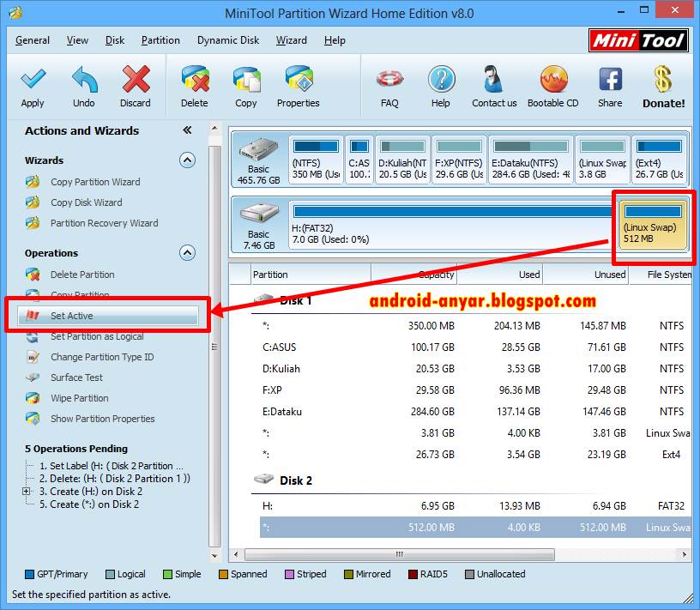Viewport: 700px width, 610px height.
Task: Open the Wizard menu
Action: coord(291,40)
